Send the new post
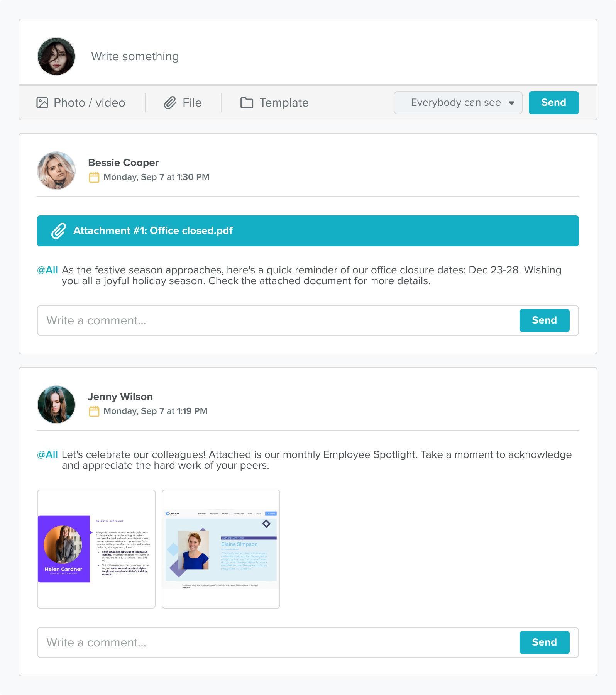 [553, 103]
